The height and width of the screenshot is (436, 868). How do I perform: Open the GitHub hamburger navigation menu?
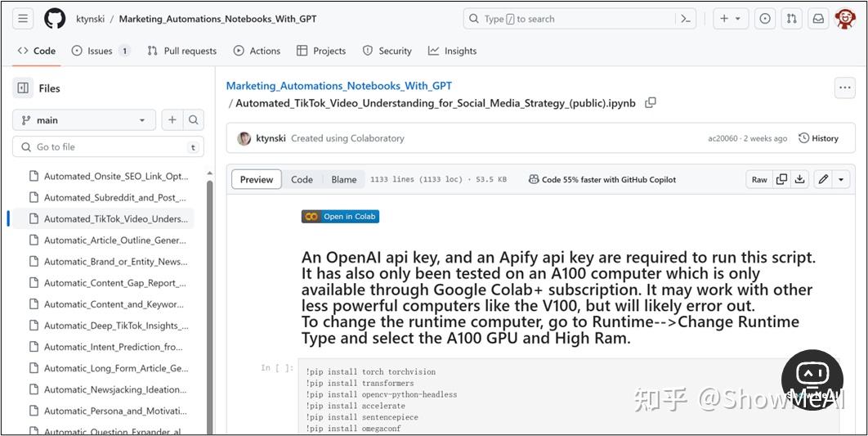(23, 19)
